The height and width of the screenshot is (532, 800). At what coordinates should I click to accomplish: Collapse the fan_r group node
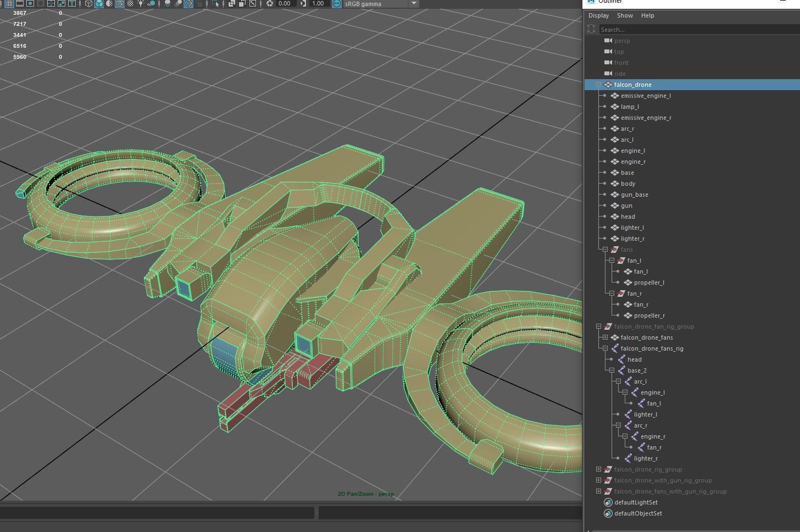pos(612,293)
